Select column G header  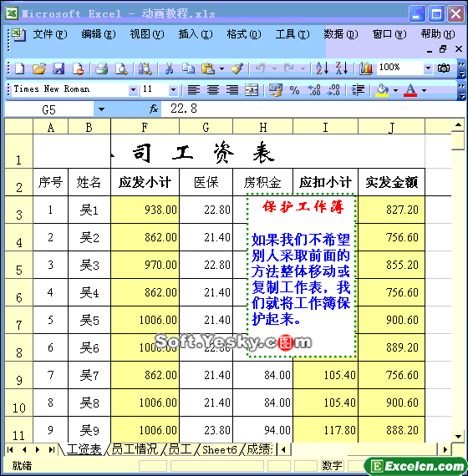click(x=206, y=127)
